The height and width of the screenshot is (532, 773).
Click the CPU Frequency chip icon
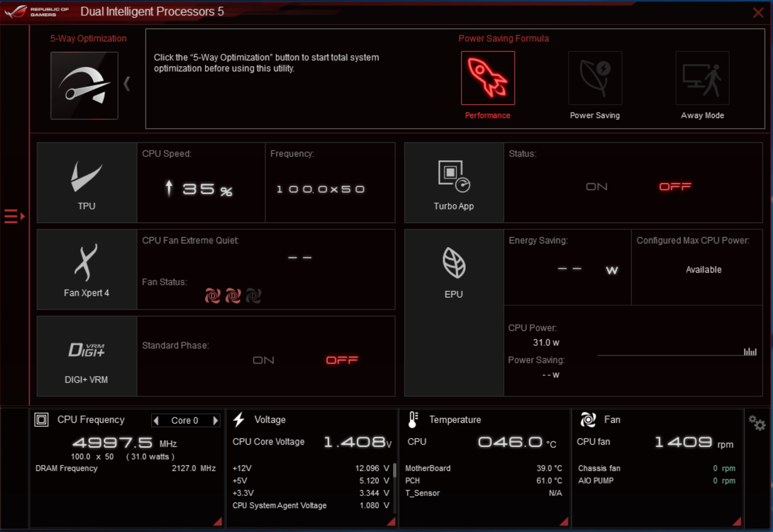42,419
